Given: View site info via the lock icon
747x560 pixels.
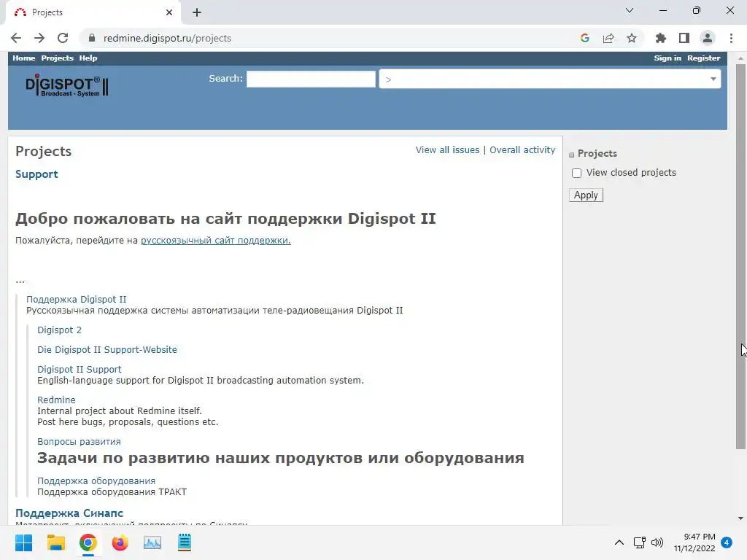Looking at the screenshot, I should click(x=92, y=38).
